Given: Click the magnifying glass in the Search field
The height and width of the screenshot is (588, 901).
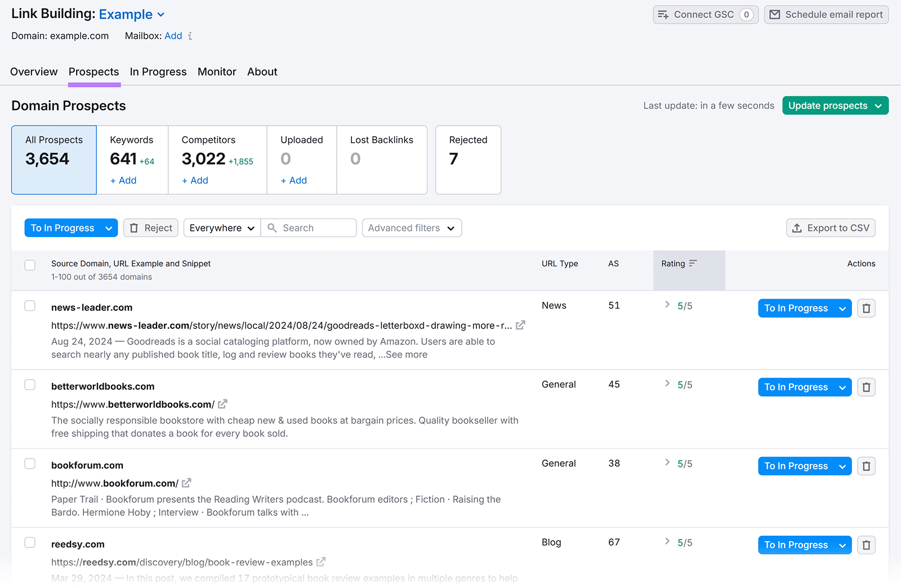Looking at the screenshot, I should 272,228.
